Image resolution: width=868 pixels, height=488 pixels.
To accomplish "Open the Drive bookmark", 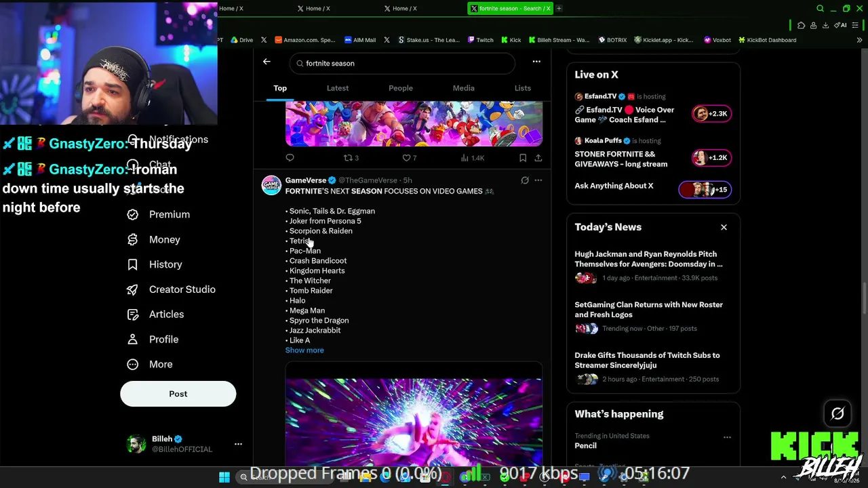I will click(241, 40).
